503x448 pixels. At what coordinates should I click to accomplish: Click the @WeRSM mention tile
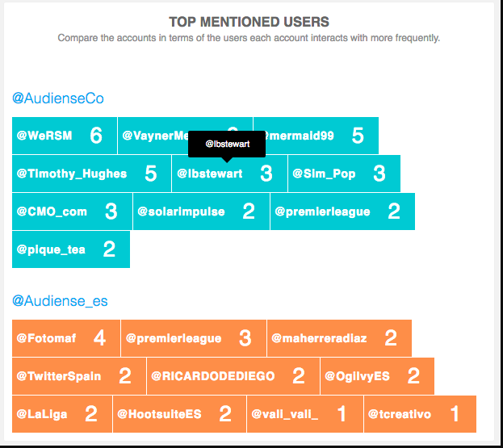(x=65, y=136)
